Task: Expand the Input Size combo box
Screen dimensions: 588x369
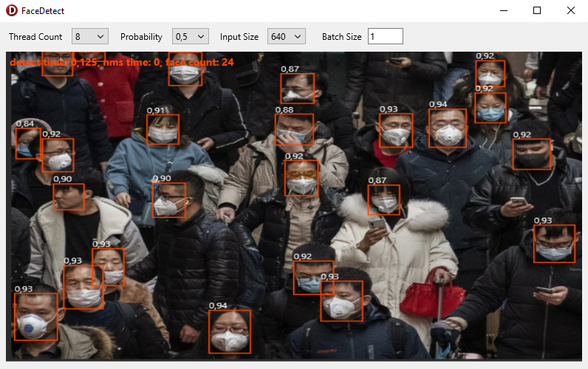Action: pyautogui.click(x=286, y=36)
